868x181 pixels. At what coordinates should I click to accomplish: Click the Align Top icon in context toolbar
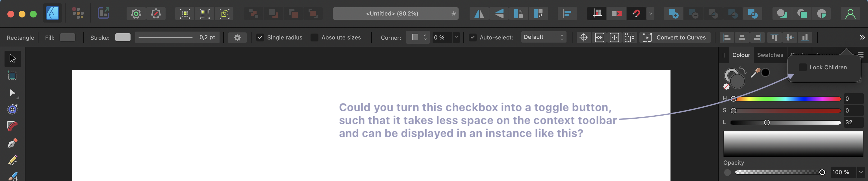(774, 37)
